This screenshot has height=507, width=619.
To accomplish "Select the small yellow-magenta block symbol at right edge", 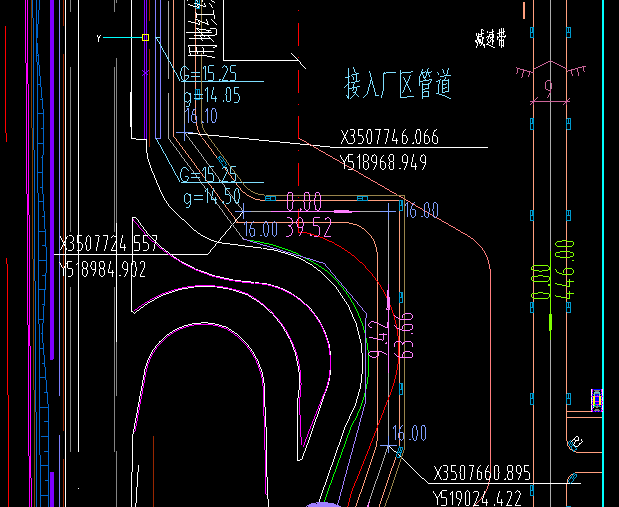I will 598,400.
